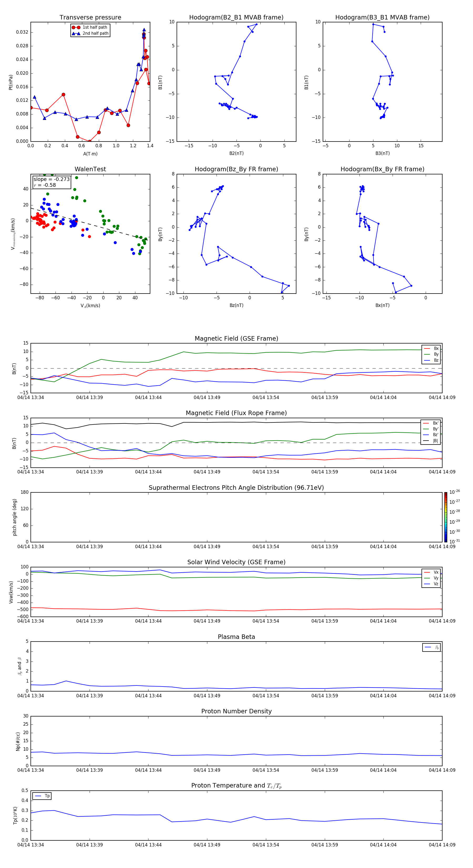This screenshot has width=473, height=868.
Task: Click the 'Tp' legend entry in temperature plot
Action: click(x=42, y=796)
